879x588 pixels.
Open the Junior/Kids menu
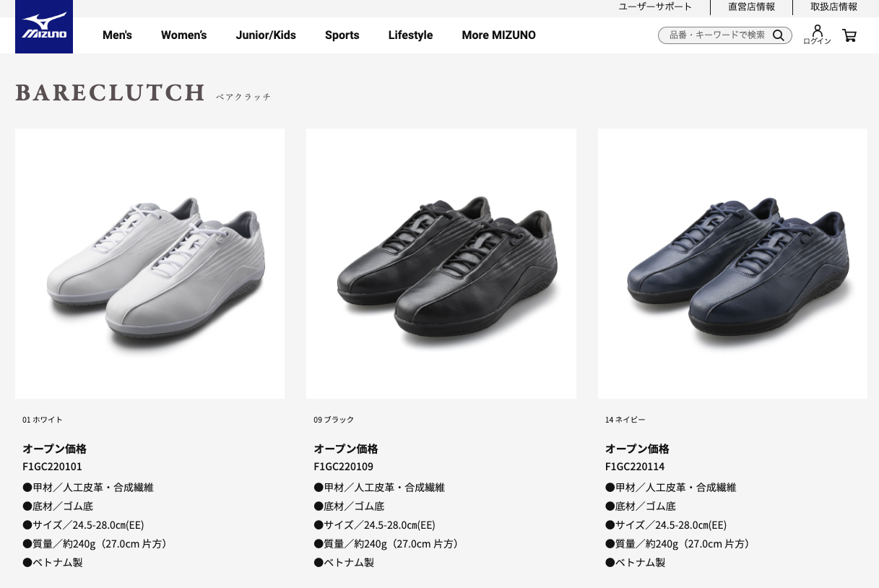coord(266,35)
